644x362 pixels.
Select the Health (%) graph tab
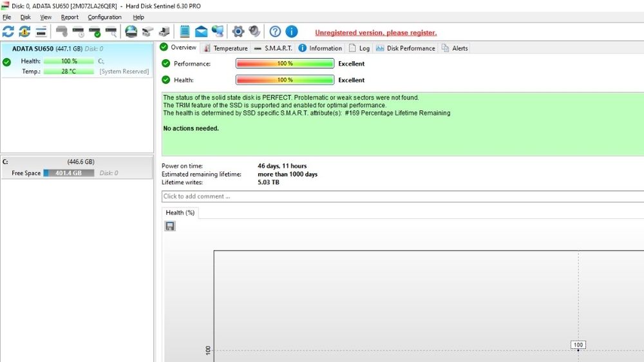[180, 213]
